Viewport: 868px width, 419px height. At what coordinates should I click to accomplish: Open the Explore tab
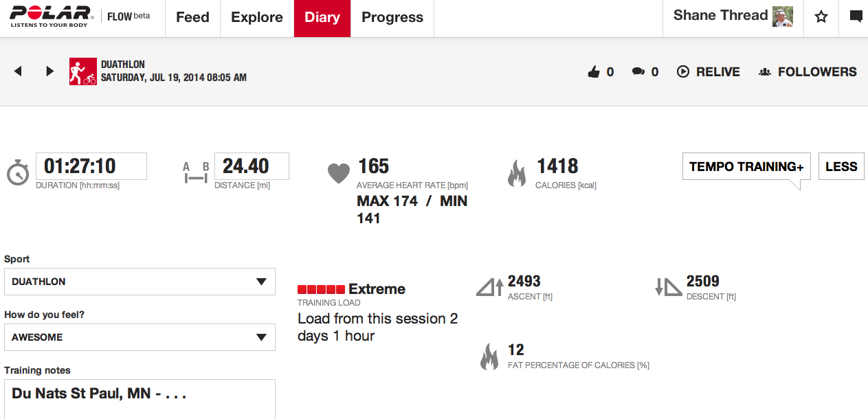click(257, 18)
